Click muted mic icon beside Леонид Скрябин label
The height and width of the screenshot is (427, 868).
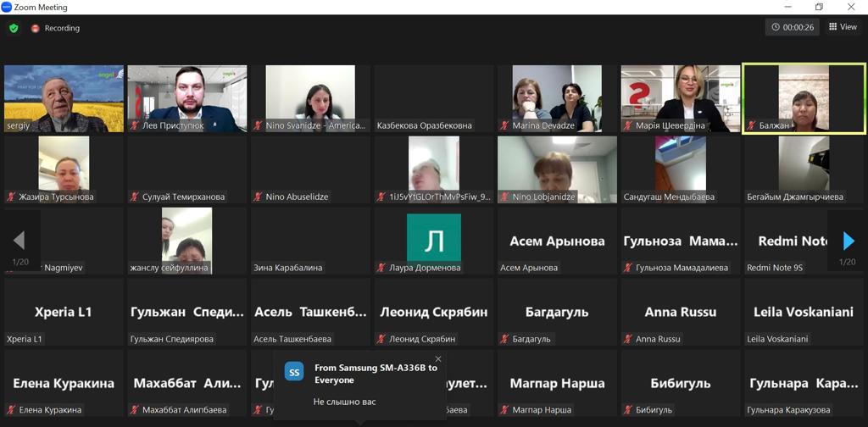point(381,339)
